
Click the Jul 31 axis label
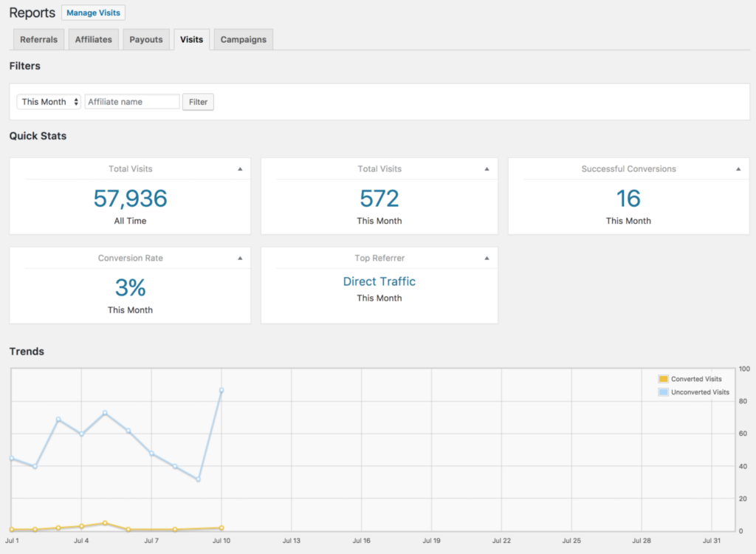[x=711, y=541]
